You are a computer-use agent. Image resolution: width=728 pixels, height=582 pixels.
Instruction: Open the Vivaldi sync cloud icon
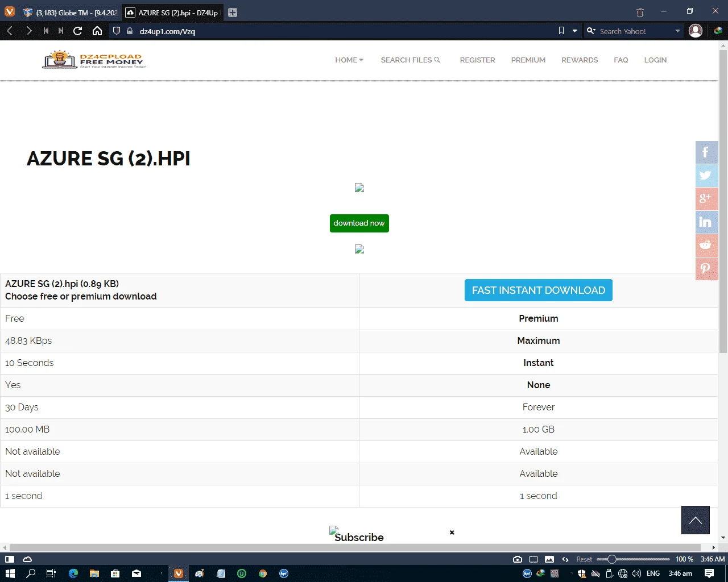(x=27, y=559)
